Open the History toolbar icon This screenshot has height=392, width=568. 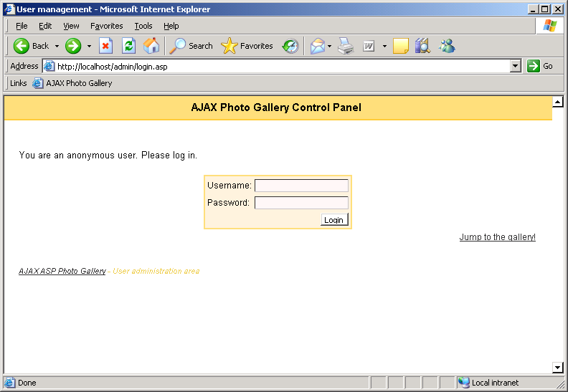pos(290,46)
